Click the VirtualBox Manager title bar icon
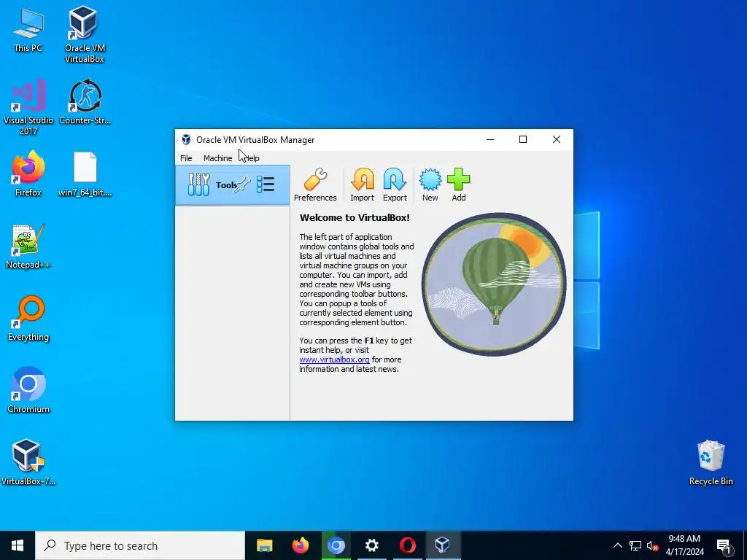 [186, 139]
